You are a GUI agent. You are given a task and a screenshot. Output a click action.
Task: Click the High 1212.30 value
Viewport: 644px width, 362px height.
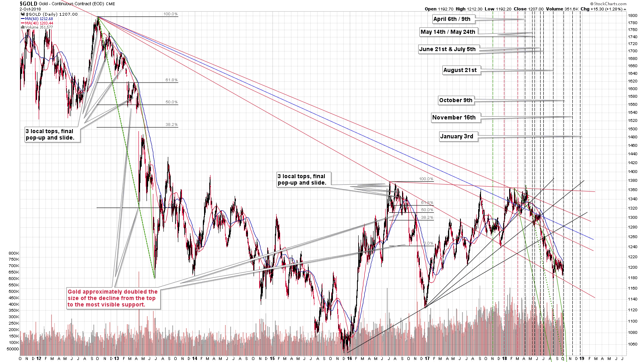(469, 9)
